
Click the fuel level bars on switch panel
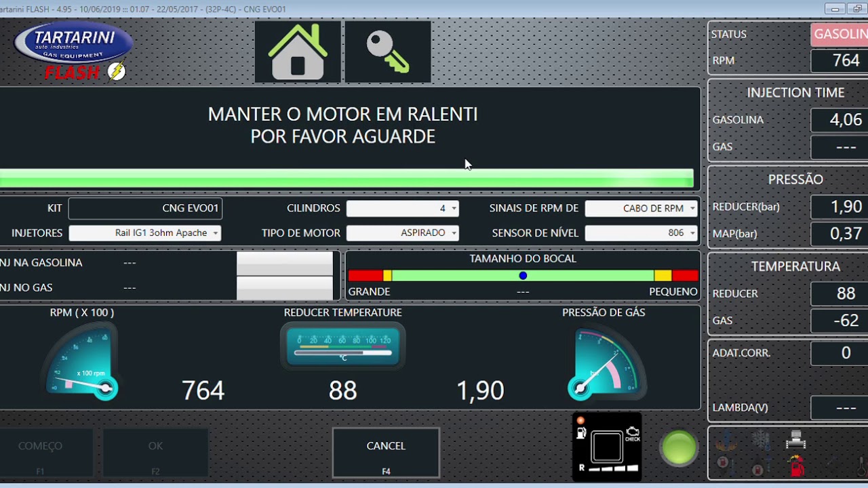[x=613, y=468]
